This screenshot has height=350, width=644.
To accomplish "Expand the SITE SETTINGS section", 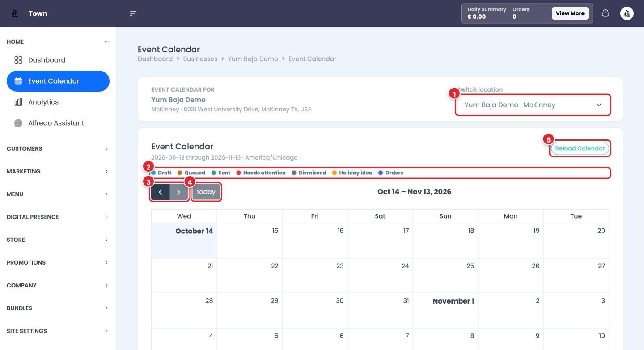I will point(58,331).
